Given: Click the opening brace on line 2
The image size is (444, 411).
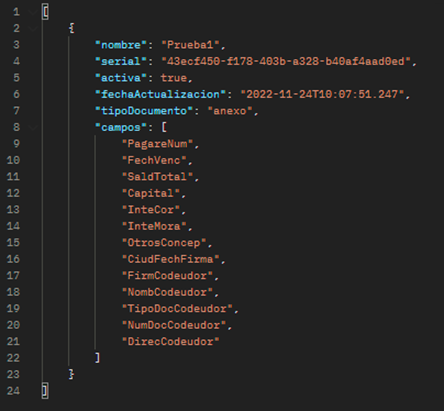Looking at the screenshot, I should 71,29.
